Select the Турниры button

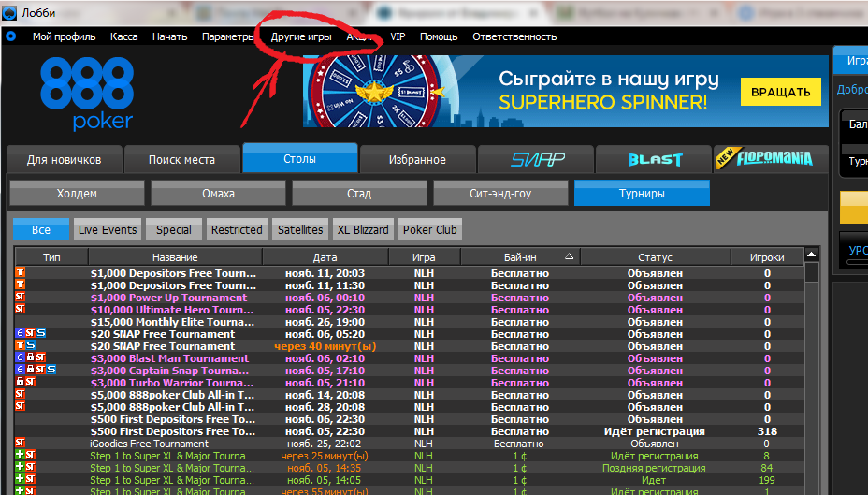[x=642, y=194]
